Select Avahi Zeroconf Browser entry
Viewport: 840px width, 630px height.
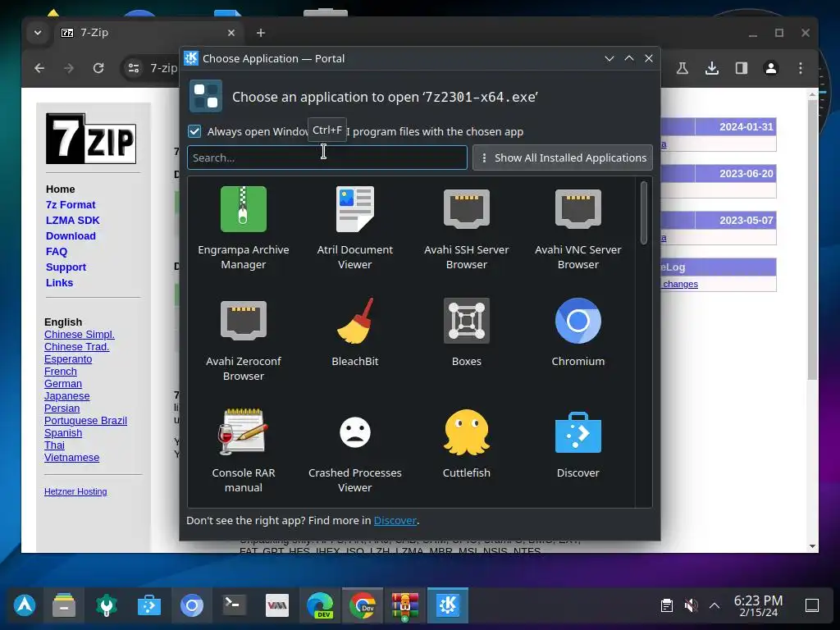coord(243,340)
